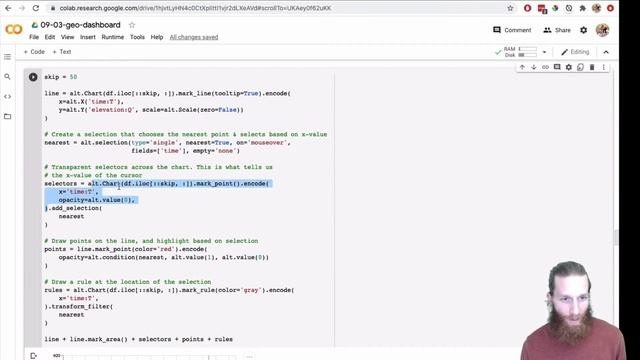Move cell down with the arrow
Image resolution: width=640 pixels, height=360 pixels.
(533, 67)
